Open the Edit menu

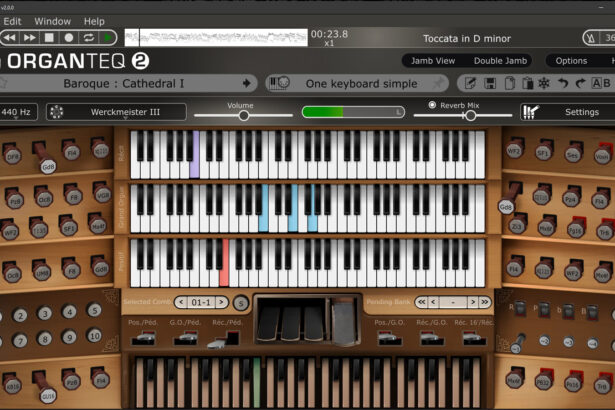pyautogui.click(x=12, y=21)
